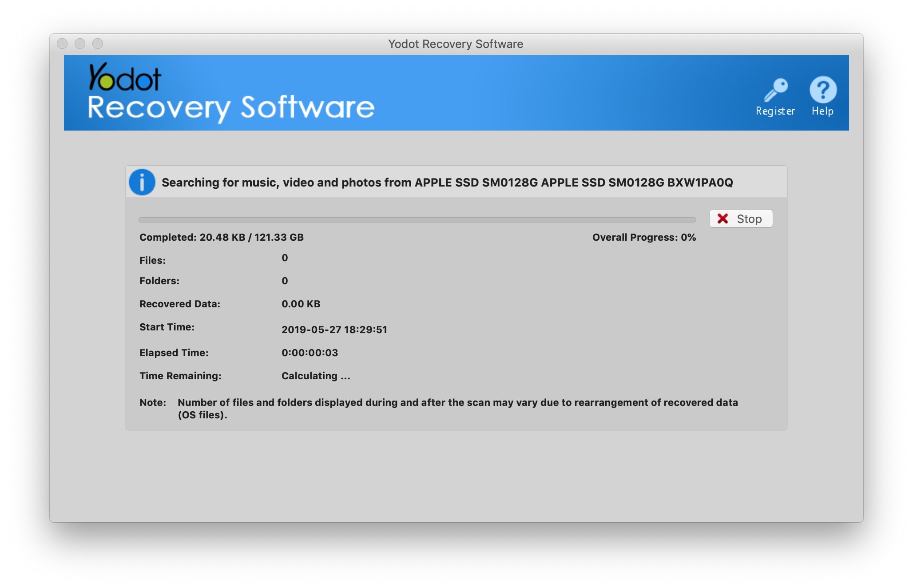
Task: Click the Searching for music status message
Action: 447,183
